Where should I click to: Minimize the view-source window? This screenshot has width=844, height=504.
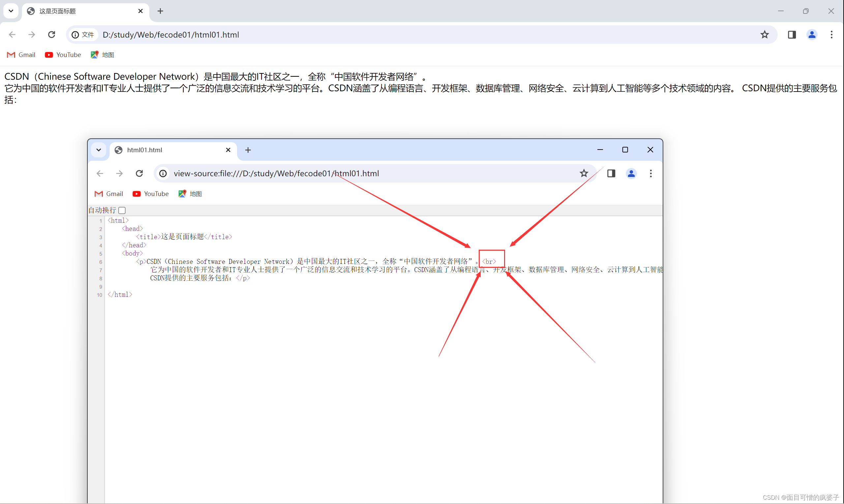pos(600,150)
